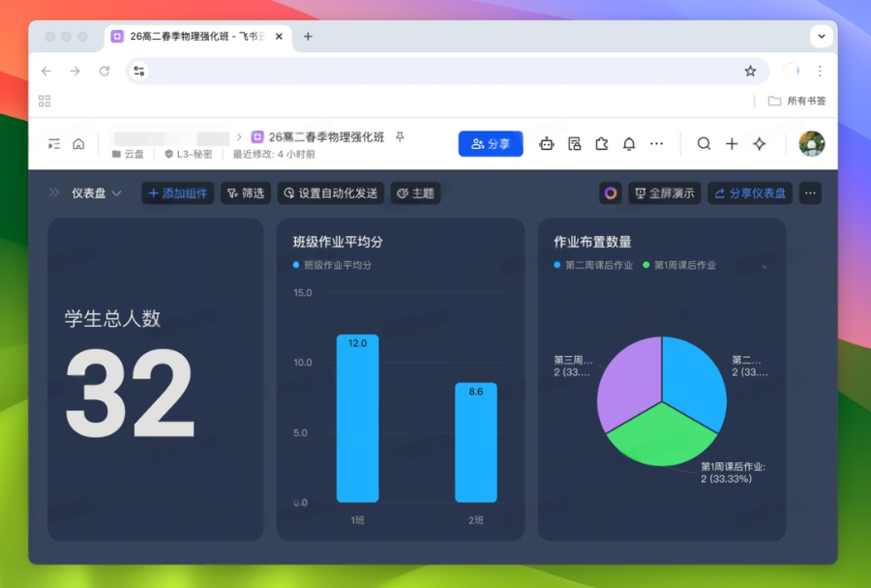This screenshot has height=588, width=871.
Task: Open the header more options ellipsis
Action: click(x=656, y=144)
